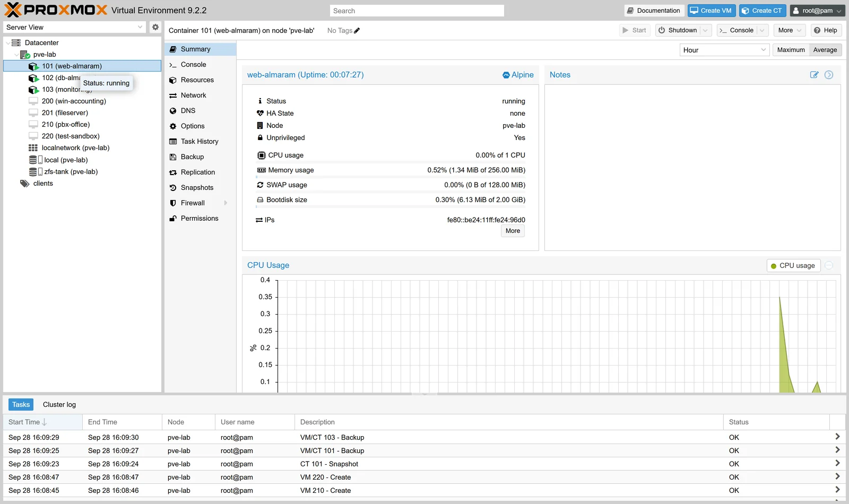
Task: Open the Task History menu item
Action: coord(200,142)
